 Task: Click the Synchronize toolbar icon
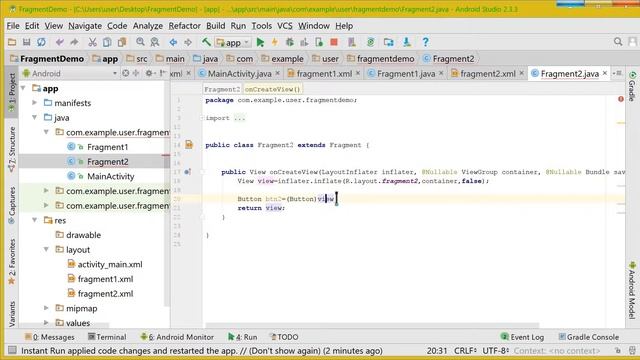coord(41,42)
